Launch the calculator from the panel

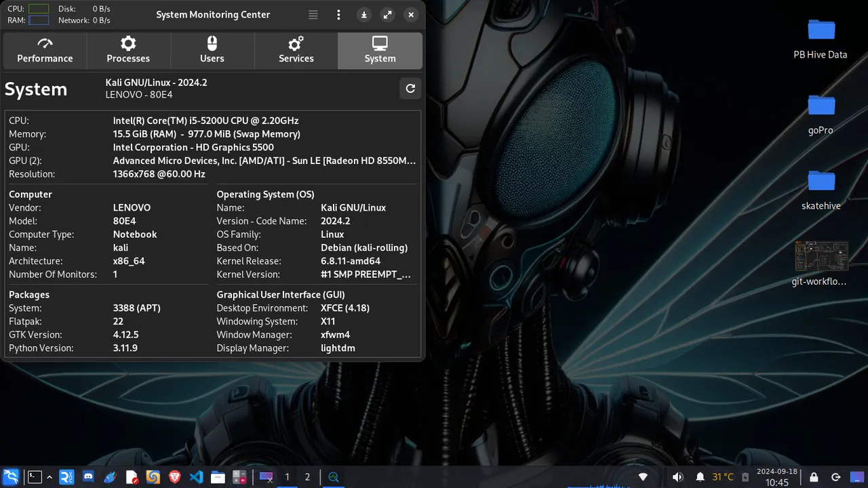click(239, 477)
